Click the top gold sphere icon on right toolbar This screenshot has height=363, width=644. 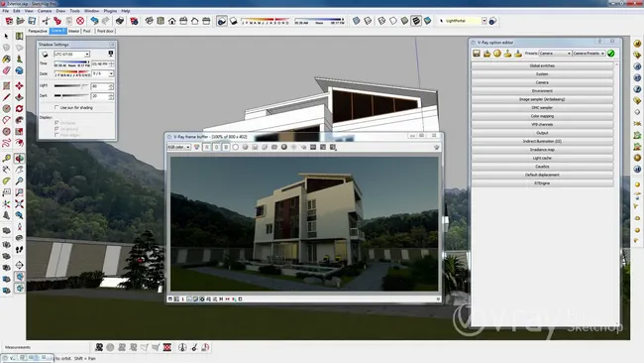pyautogui.click(x=637, y=44)
